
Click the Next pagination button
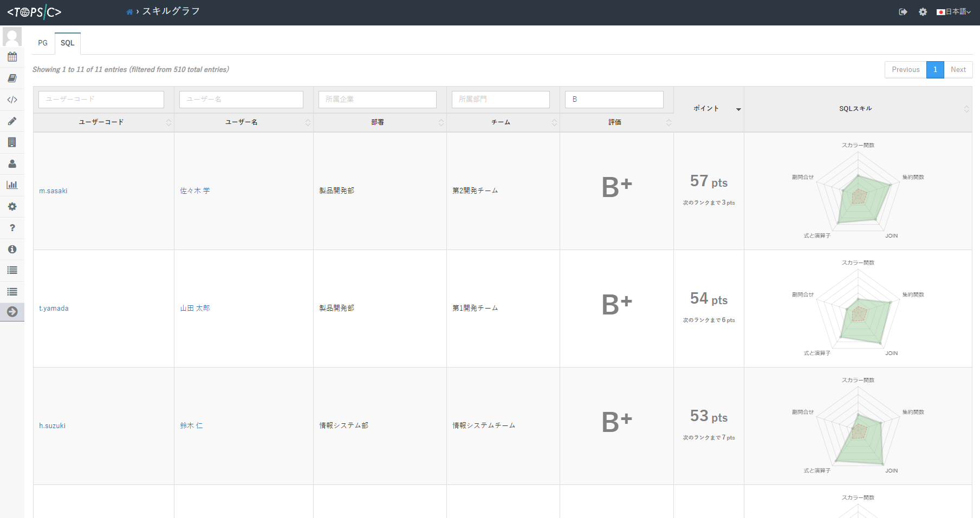pyautogui.click(x=958, y=70)
